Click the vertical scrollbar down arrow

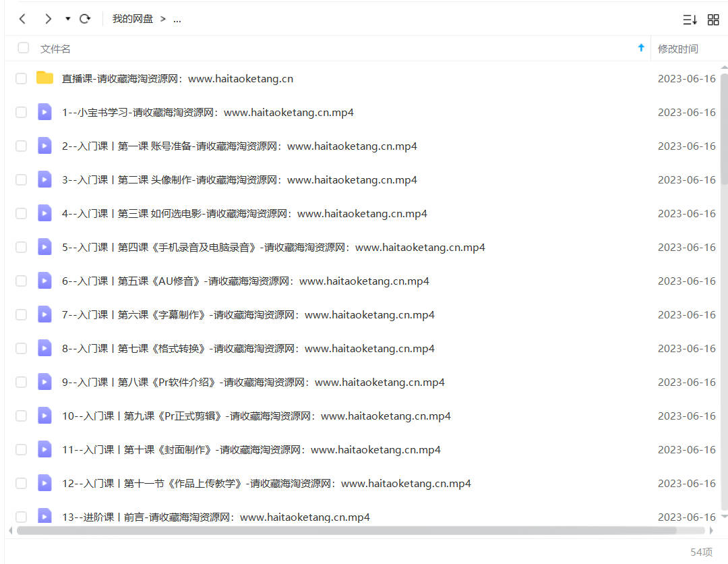click(724, 516)
